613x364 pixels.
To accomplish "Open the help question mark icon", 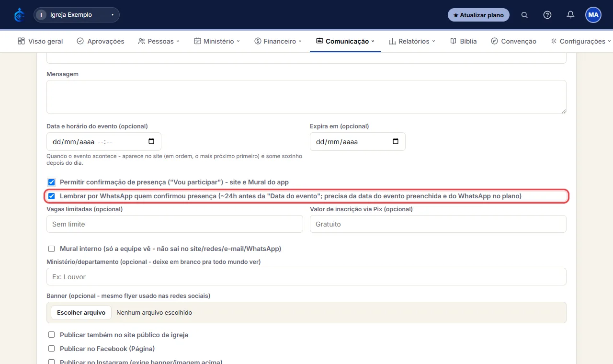I will click(547, 15).
